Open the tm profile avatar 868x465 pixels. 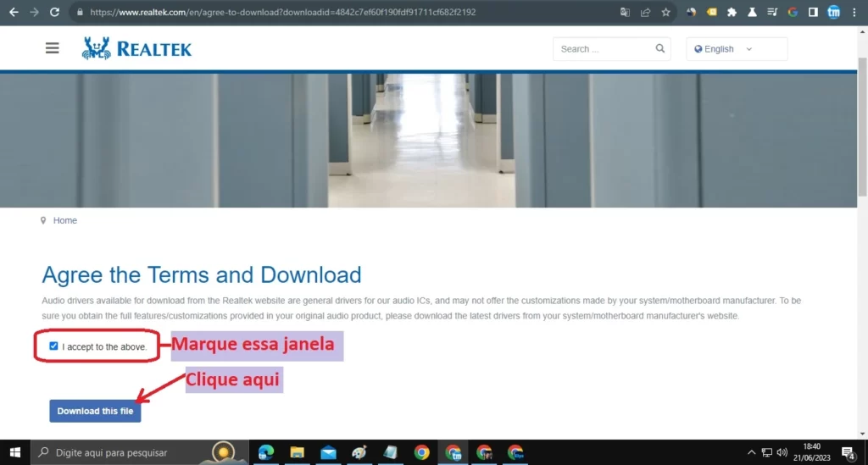click(x=834, y=12)
